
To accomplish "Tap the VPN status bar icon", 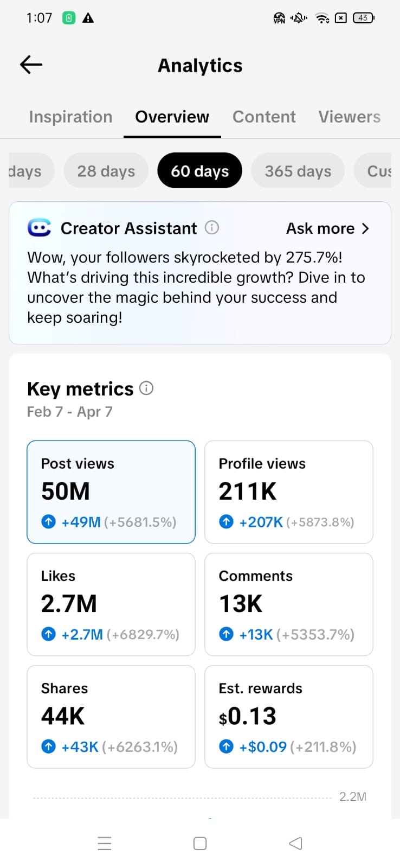I will coord(279,18).
